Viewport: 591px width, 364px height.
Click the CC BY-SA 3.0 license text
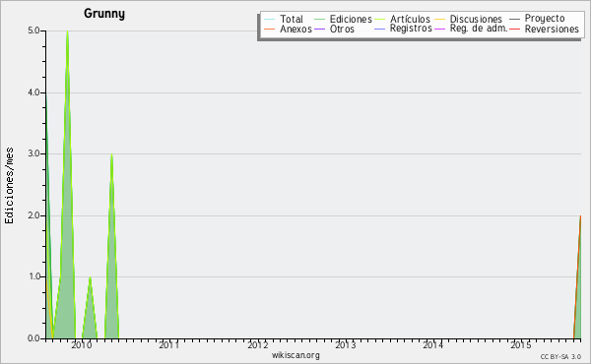560,357
